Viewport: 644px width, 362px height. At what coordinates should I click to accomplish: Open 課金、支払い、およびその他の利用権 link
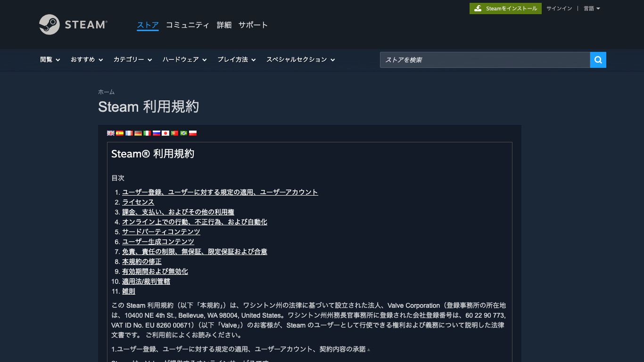click(x=178, y=212)
